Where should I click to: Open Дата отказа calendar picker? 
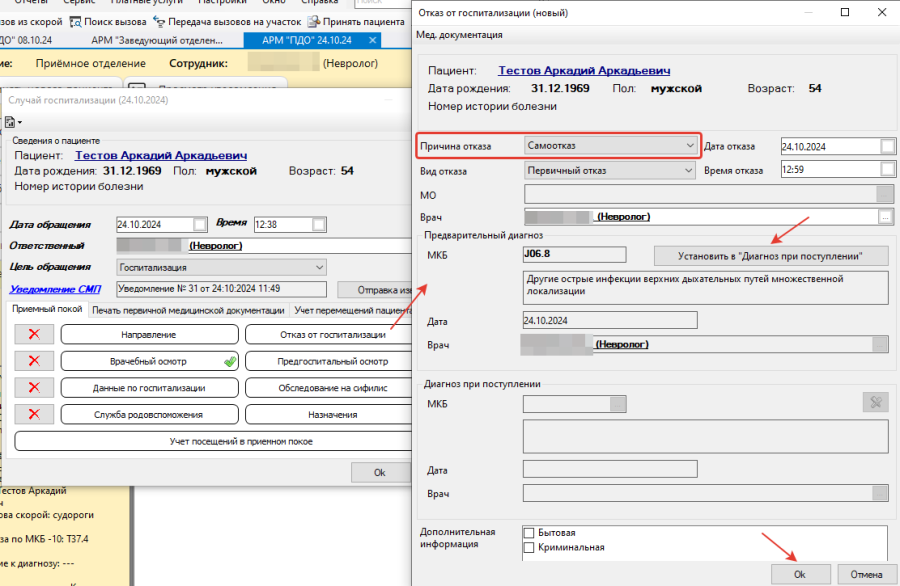[x=887, y=146]
